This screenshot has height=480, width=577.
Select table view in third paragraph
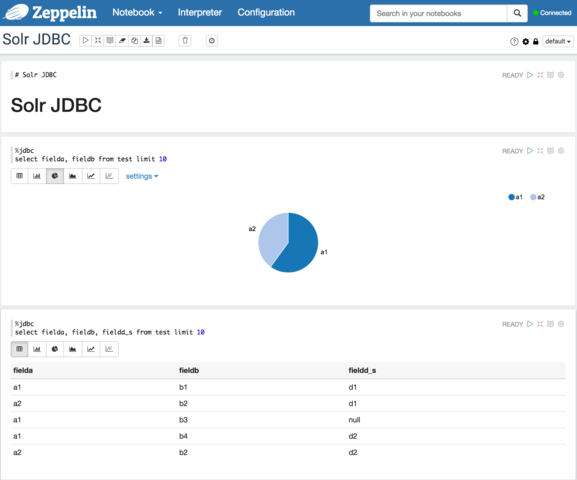click(x=20, y=349)
